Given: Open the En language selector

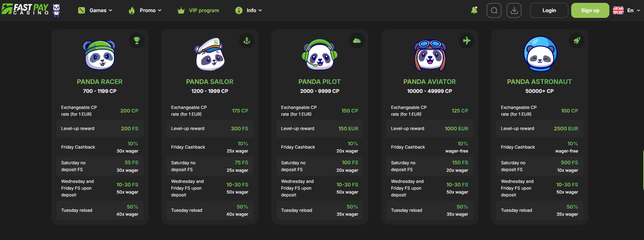Looking at the screenshot, I should [627, 10].
